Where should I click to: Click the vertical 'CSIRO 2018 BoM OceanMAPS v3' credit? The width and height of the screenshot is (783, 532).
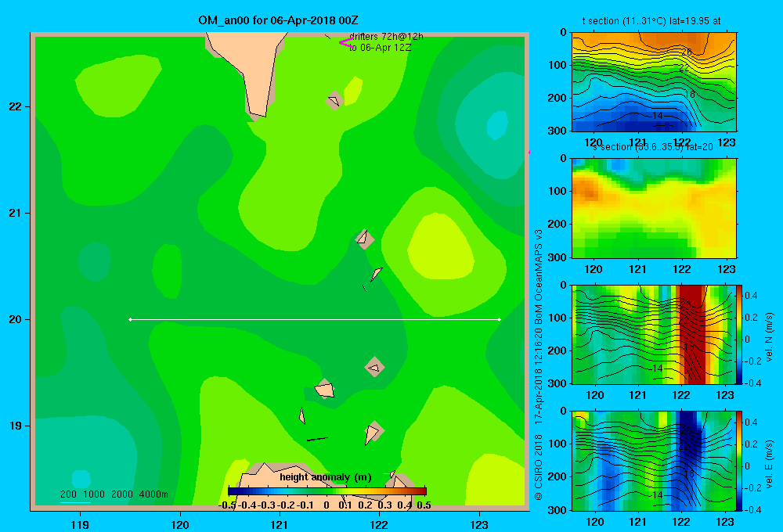538,365
